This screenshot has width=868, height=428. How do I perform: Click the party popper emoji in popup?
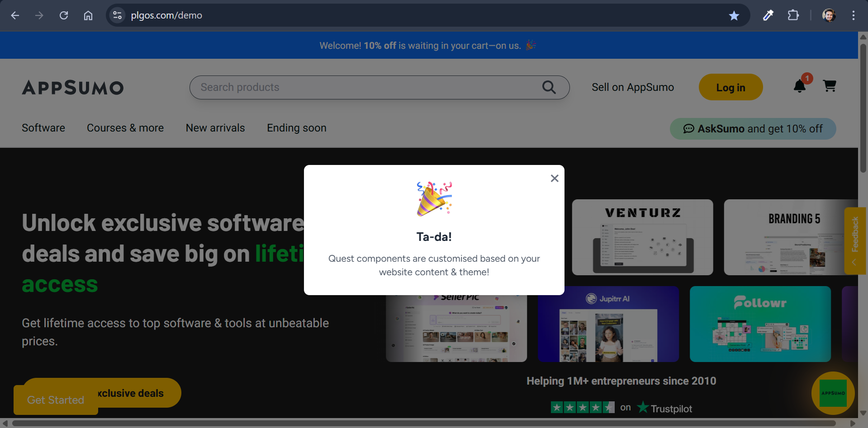tap(434, 198)
